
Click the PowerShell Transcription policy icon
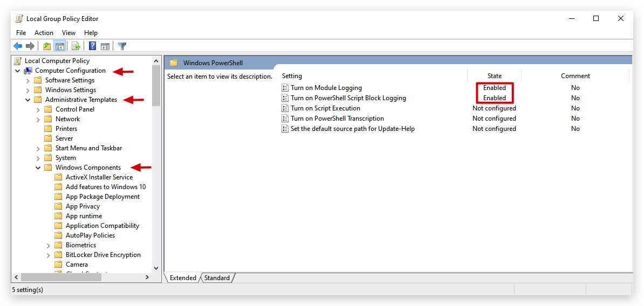coord(285,119)
